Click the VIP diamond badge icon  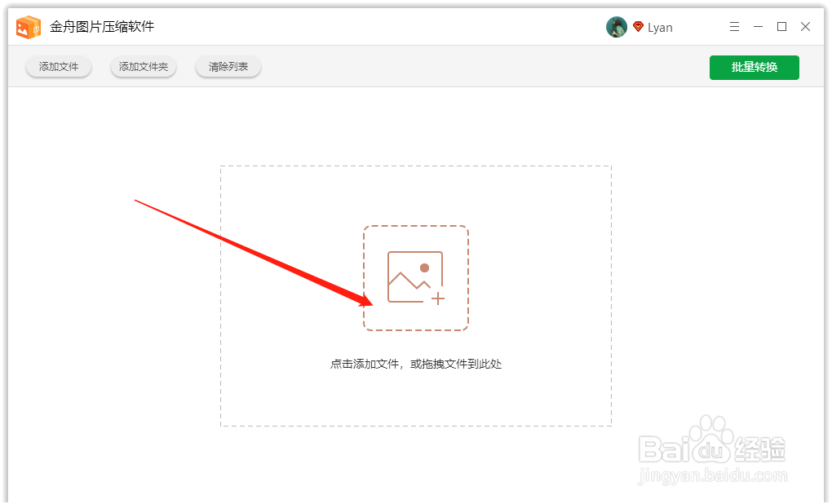point(639,27)
